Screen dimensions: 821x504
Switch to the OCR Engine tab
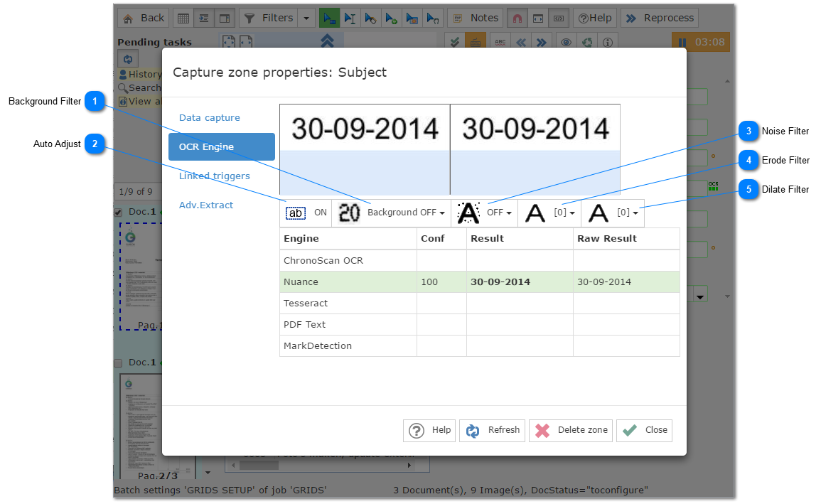click(222, 146)
